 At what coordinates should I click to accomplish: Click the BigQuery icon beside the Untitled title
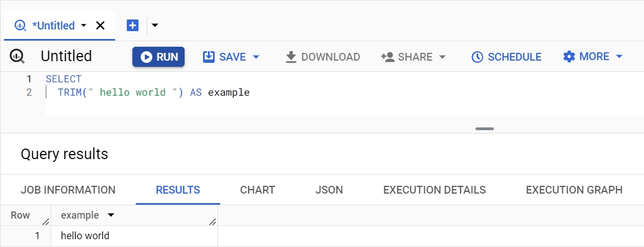17,56
